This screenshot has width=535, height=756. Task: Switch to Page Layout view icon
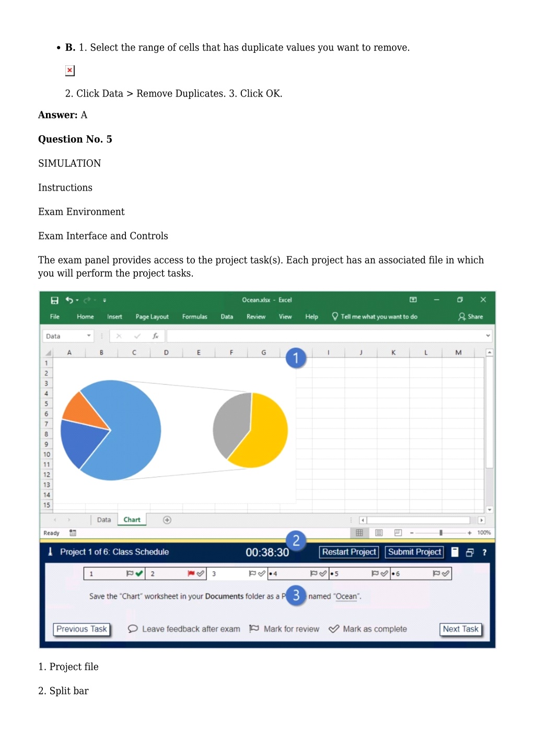coord(379,533)
